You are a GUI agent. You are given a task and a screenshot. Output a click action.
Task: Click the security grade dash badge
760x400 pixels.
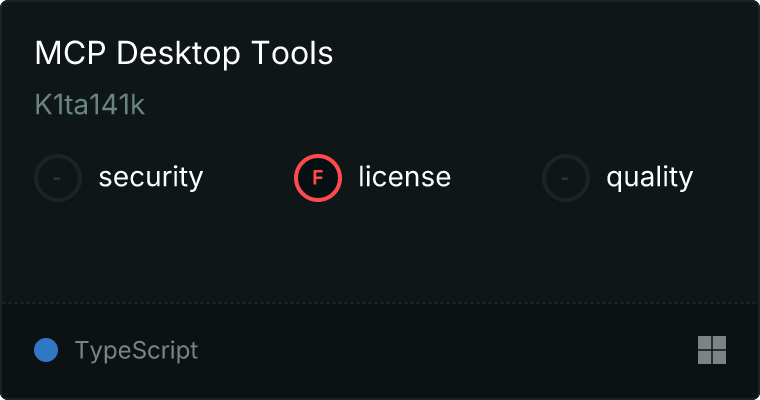(x=58, y=178)
